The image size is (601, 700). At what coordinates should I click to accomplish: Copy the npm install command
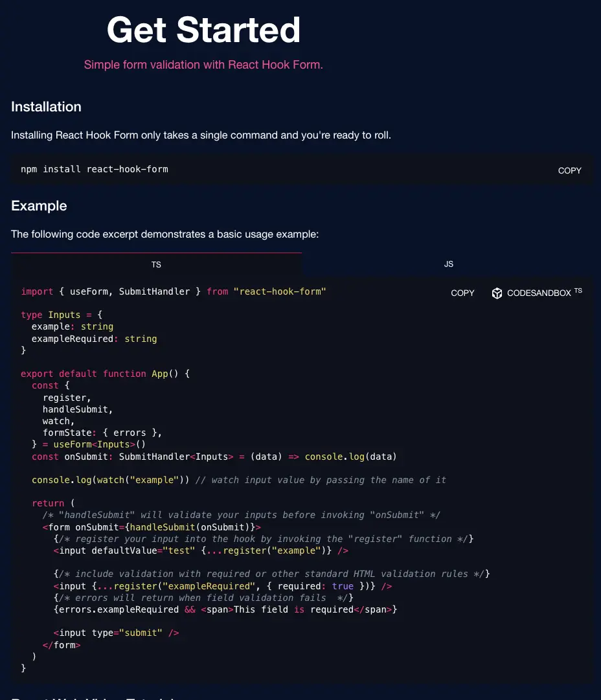pyautogui.click(x=569, y=170)
